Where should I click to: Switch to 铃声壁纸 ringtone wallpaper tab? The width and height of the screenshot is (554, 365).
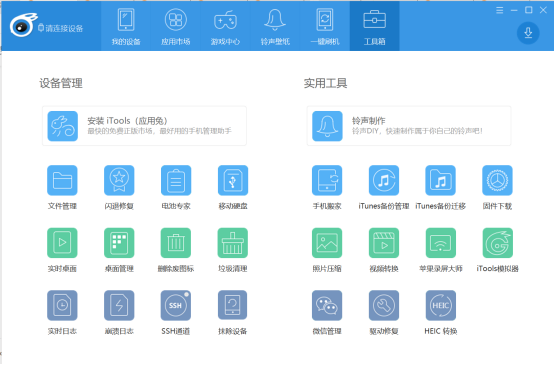pos(275,27)
